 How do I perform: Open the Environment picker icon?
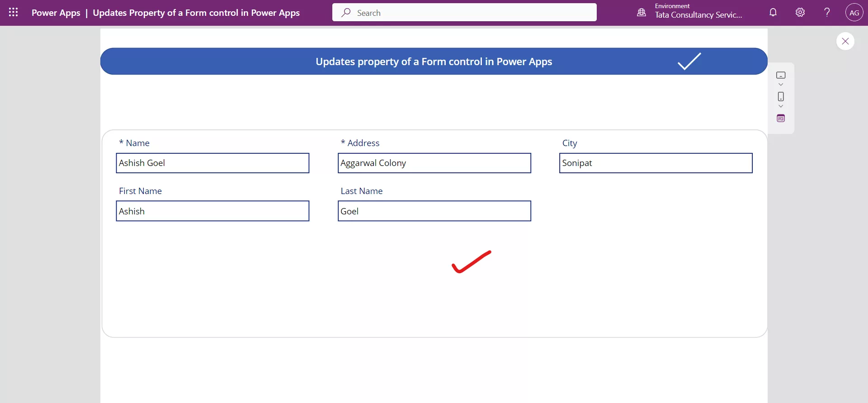tap(642, 13)
